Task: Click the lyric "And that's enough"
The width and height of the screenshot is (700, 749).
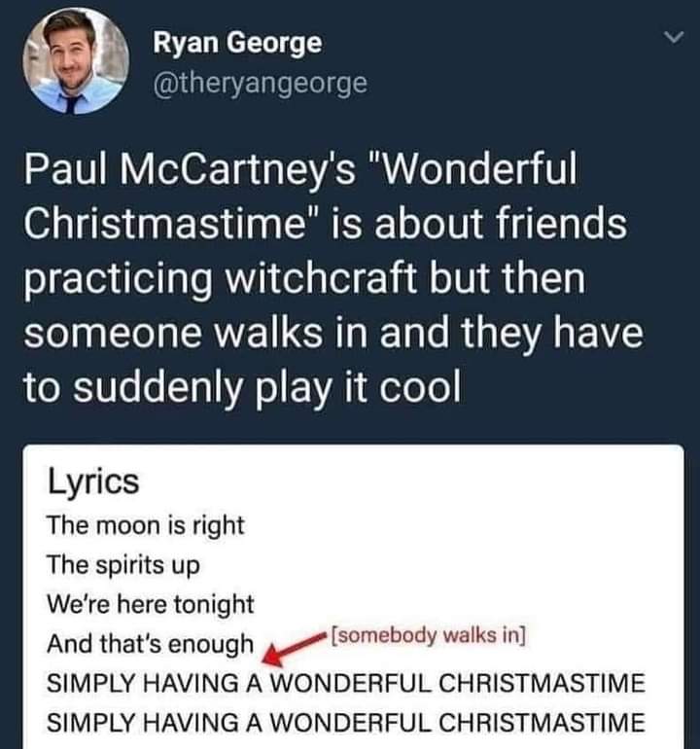Action: pos(151,643)
